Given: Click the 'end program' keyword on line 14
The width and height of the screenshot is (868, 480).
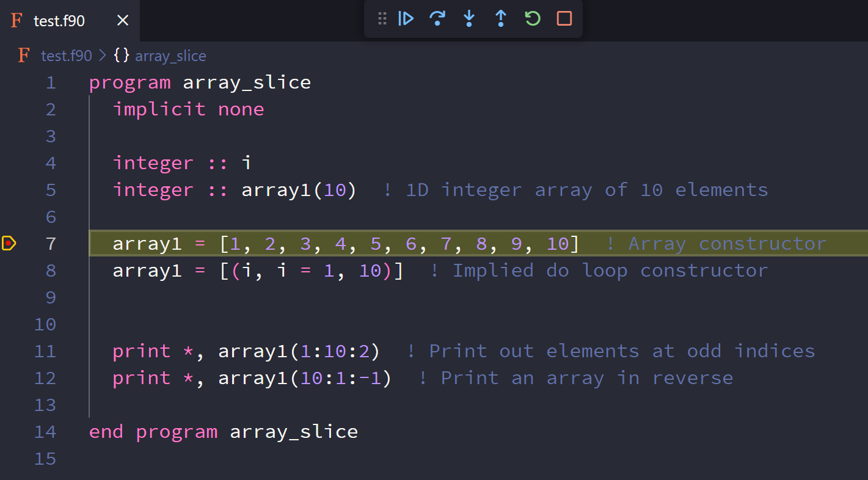Looking at the screenshot, I should (153, 432).
